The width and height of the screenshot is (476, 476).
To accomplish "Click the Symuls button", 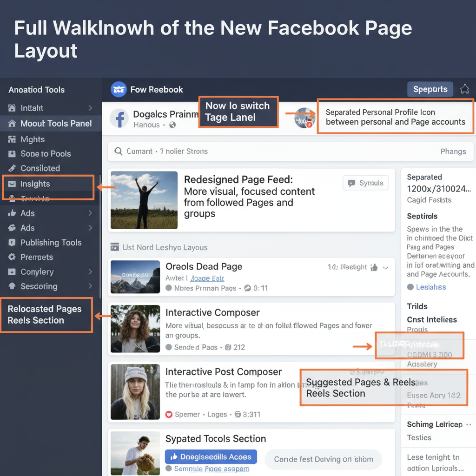I will point(365,183).
